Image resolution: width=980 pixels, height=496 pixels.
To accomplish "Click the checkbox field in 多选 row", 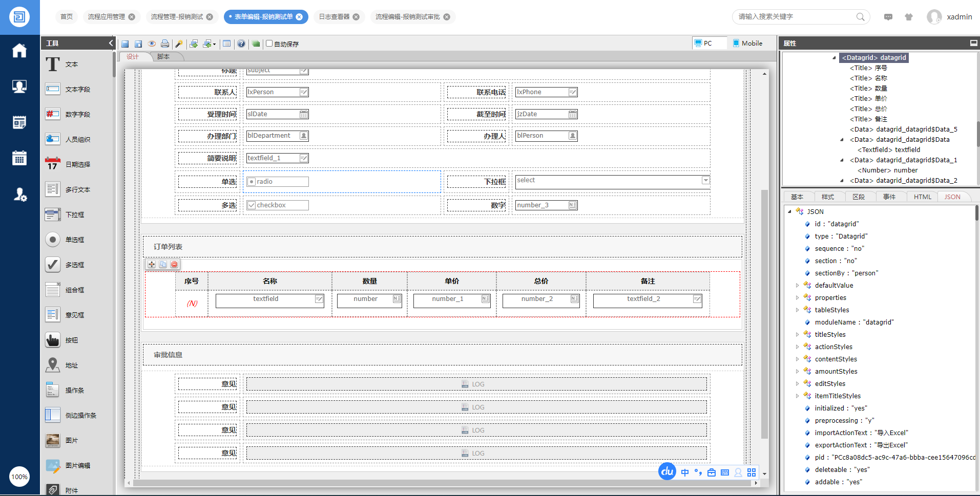I will pyautogui.click(x=277, y=205).
